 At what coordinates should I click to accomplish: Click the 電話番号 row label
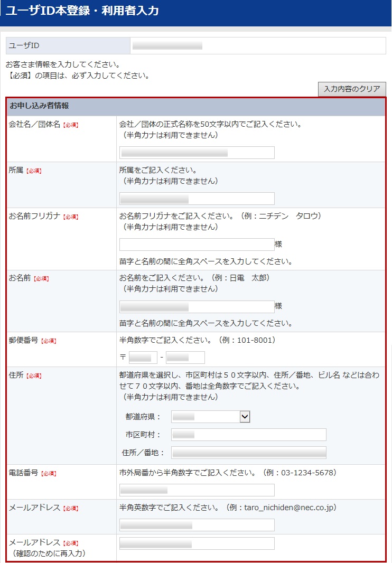[23, 473]
